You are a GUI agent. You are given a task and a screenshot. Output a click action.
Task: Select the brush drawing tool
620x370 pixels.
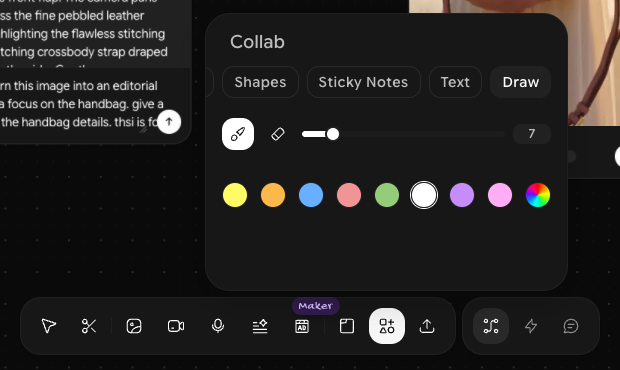238,134
